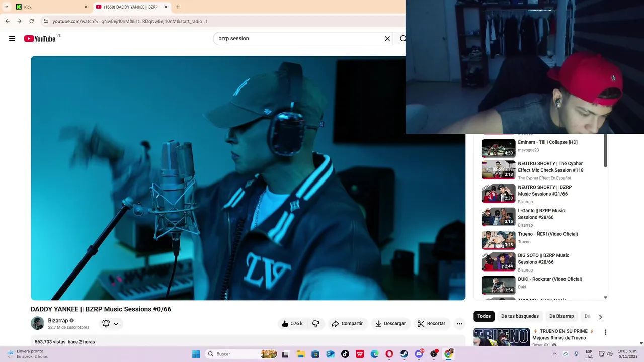The image size is (644, 362).
Task: Go to the YouTube home logo
Action: (40, 39)
